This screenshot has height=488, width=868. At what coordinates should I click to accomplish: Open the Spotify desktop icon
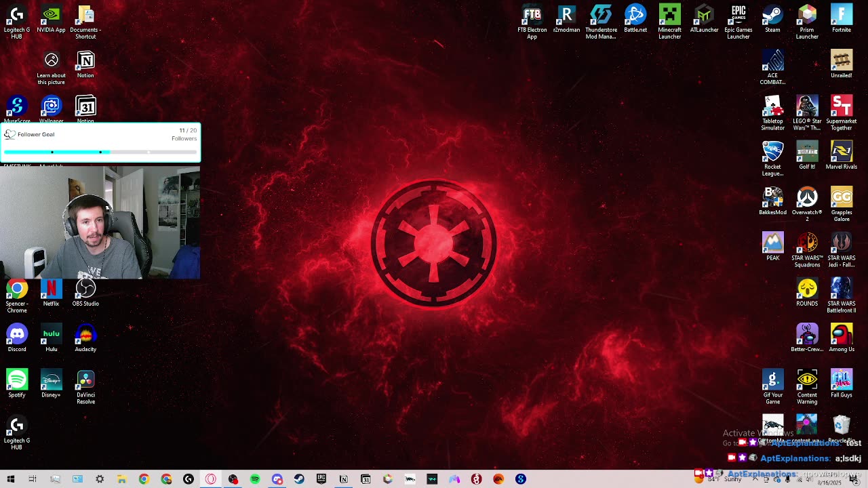(x=17, y=384)
